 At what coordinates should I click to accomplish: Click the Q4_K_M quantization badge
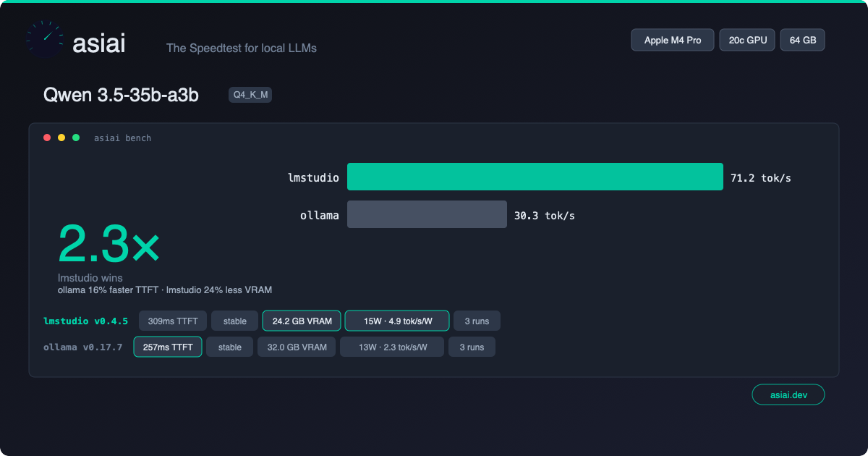pyautogui.click(x=250, y=94)
